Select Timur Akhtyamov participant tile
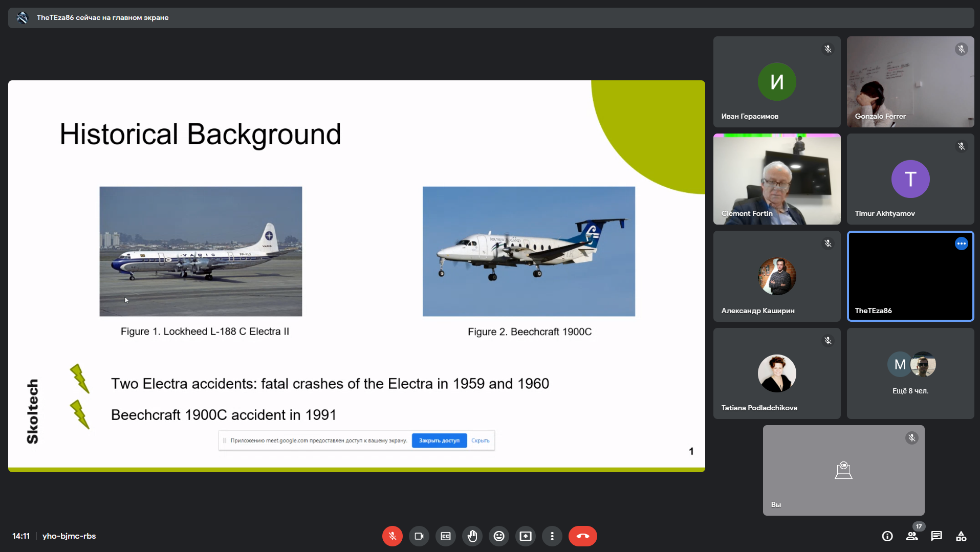Viewport: 980px width, 552px height. click(910, 179)
